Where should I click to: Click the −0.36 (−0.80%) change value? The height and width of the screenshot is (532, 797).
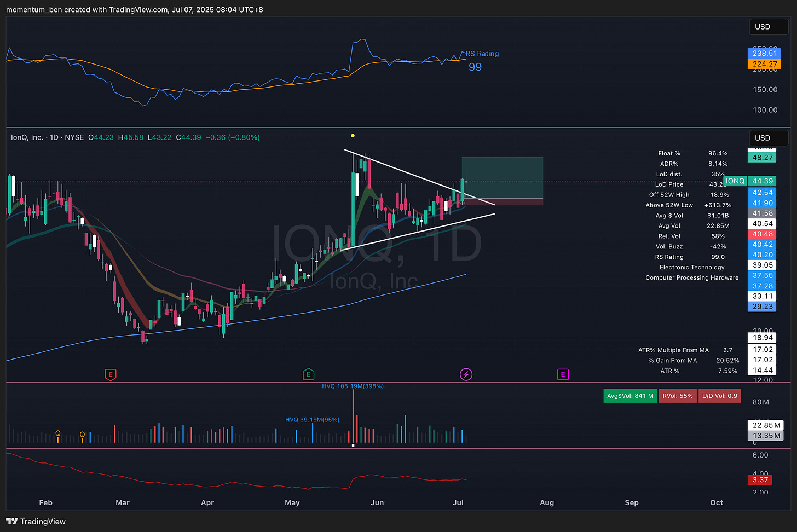pos(233,137)
